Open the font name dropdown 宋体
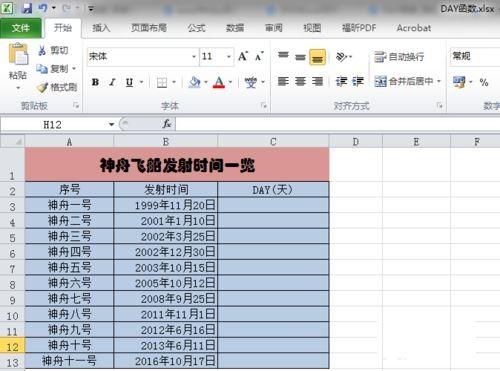 click(x=194, y=56)
